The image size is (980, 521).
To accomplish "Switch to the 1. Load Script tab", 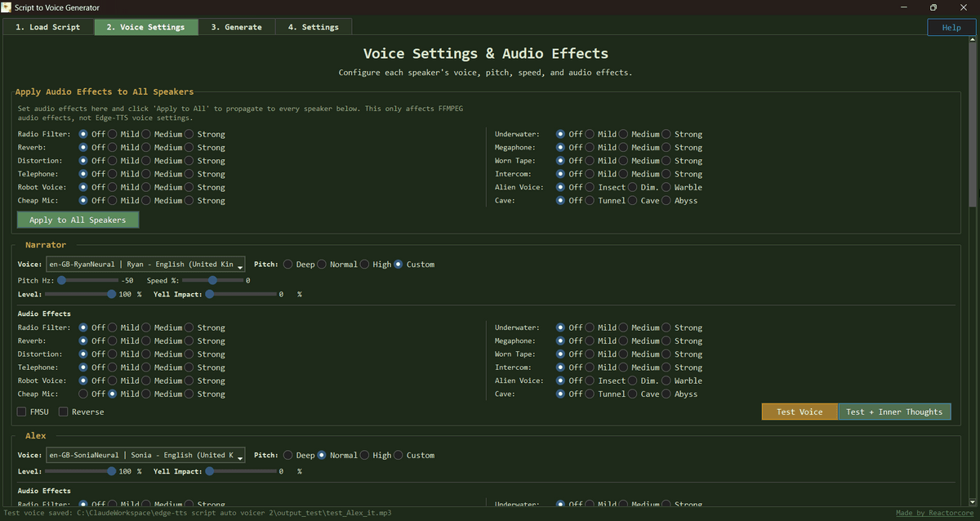I will 48,27.
